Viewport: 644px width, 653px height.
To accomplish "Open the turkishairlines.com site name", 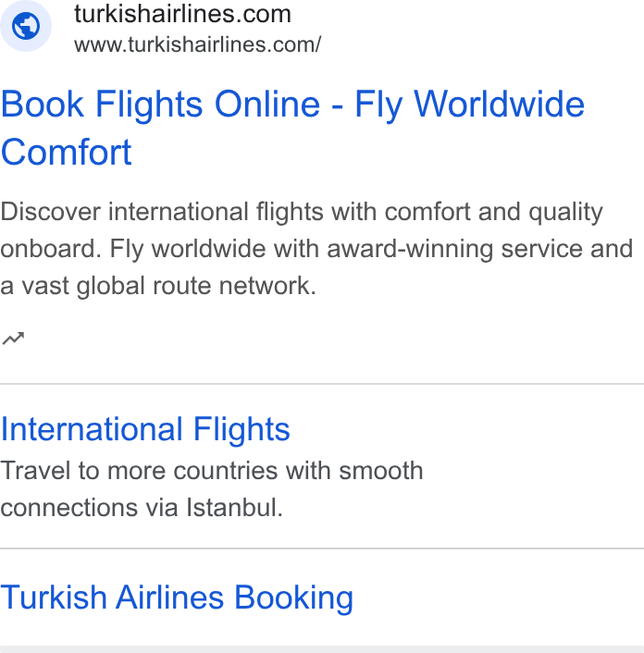I will (x=182, y=14).
